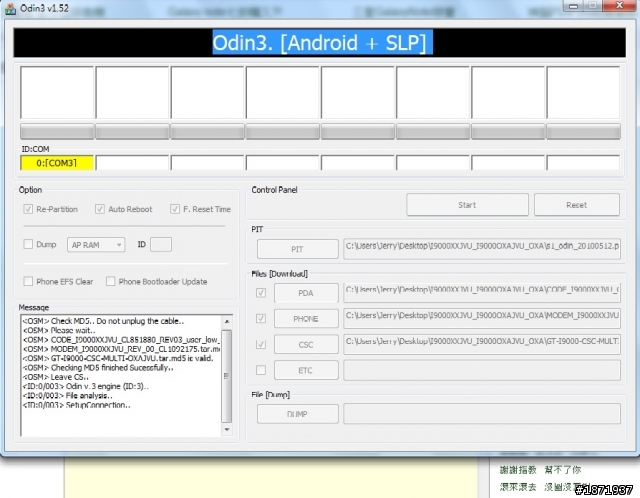Enable the checkbox beside the ETC button

[x=261, y=370]
